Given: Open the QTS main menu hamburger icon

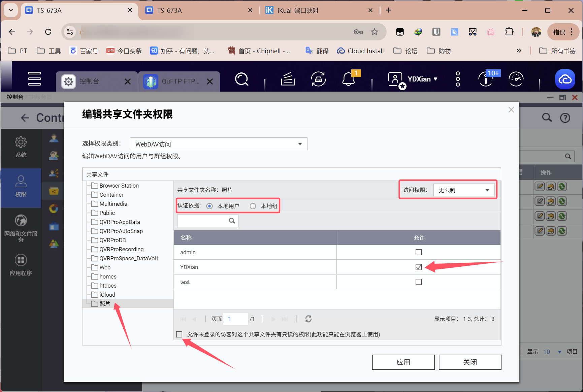Looking at the screenshot, I should pyautogui.click(x=34, y=79).
